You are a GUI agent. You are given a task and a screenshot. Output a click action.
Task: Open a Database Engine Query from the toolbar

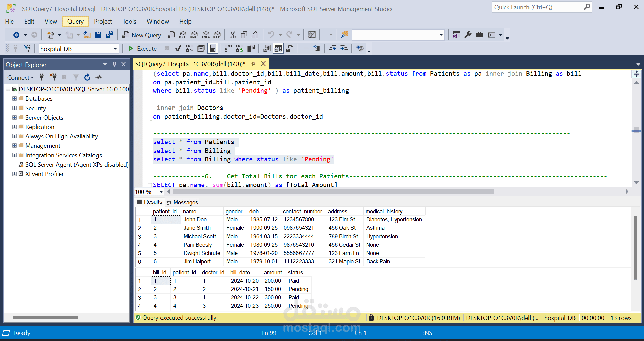pos(171,35)
